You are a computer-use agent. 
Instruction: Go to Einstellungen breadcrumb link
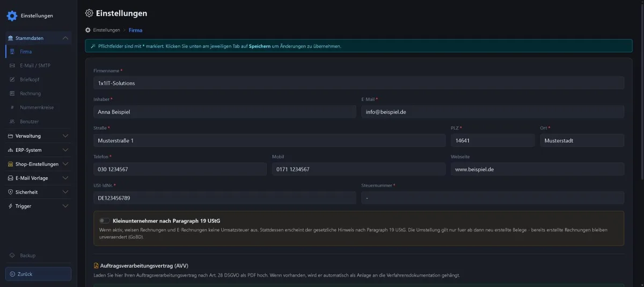(106, 30)
